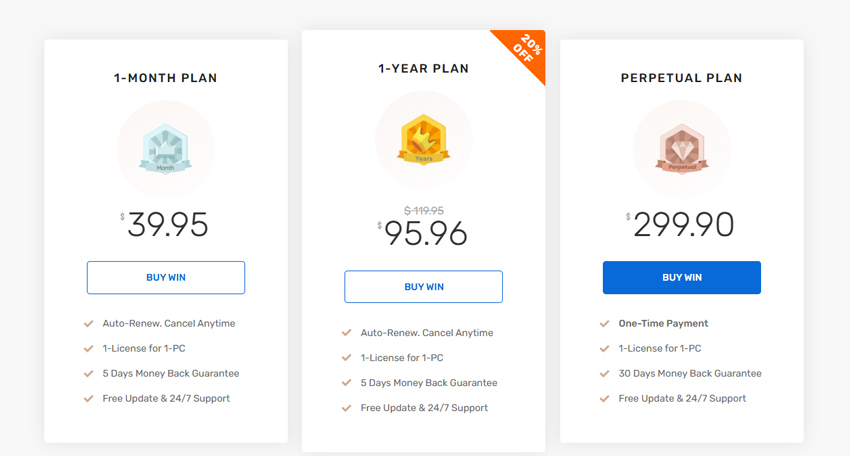Click the $39.95 price
The height and width of the screenshot is (456, 850).
164,224
